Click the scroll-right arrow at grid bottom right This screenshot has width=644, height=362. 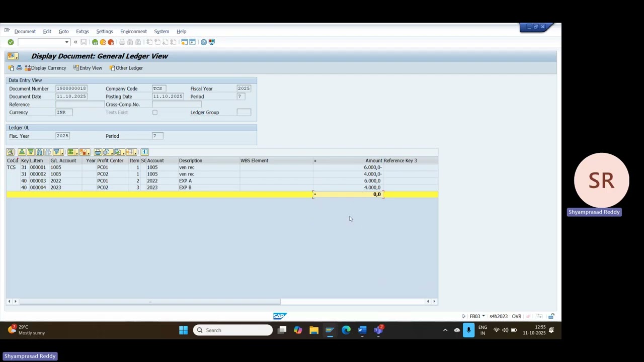click(x=434, y=302)
